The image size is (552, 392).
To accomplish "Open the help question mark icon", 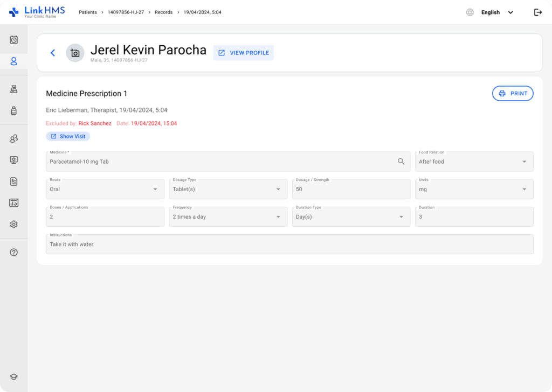I will point(14,252).
